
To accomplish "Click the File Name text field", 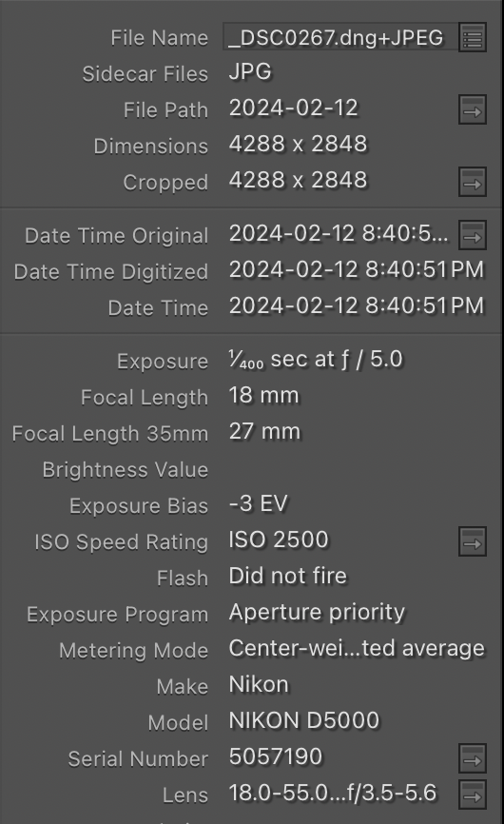I will point(339,37).
